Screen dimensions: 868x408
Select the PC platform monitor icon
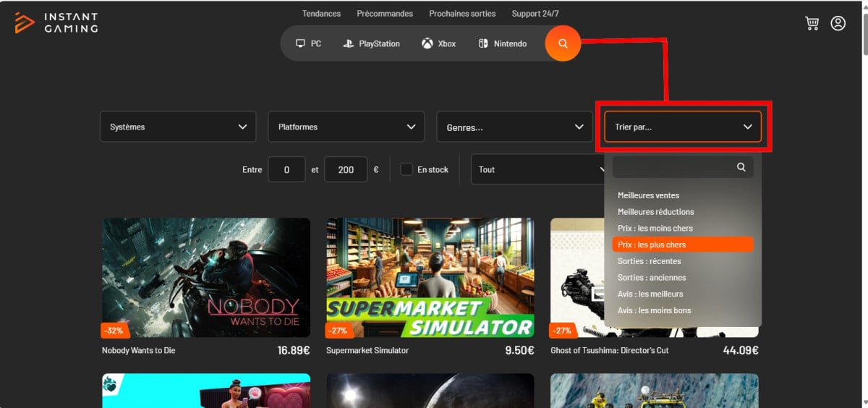coord(301,43)
